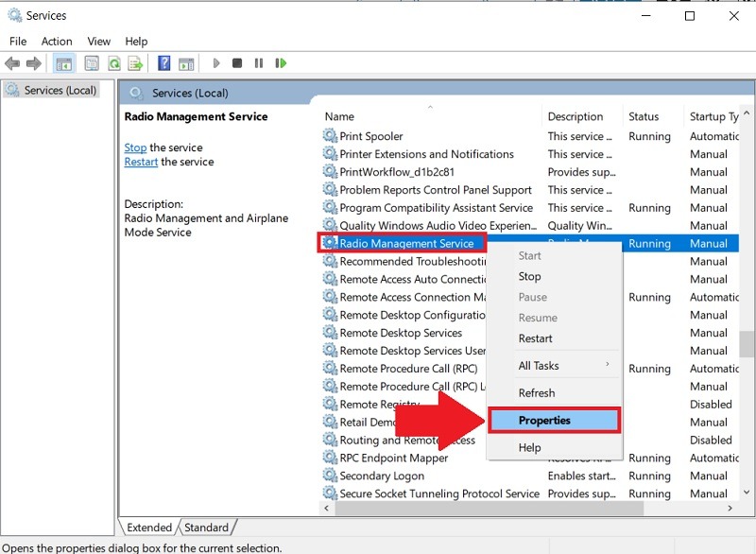Open the Action menu
This screenshot has height=554, width=756.
[57, 41]
